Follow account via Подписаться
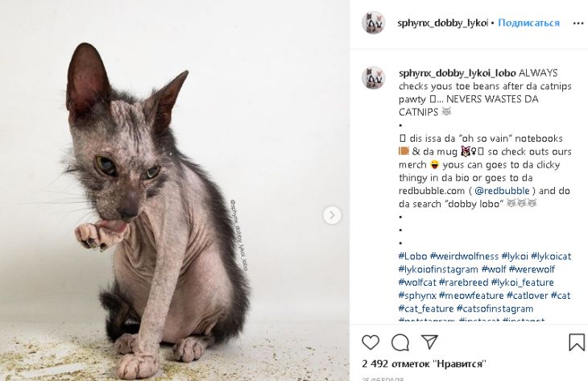Image resolution: width=588 pixels, height=381 pixels. [x=528, y=23]
